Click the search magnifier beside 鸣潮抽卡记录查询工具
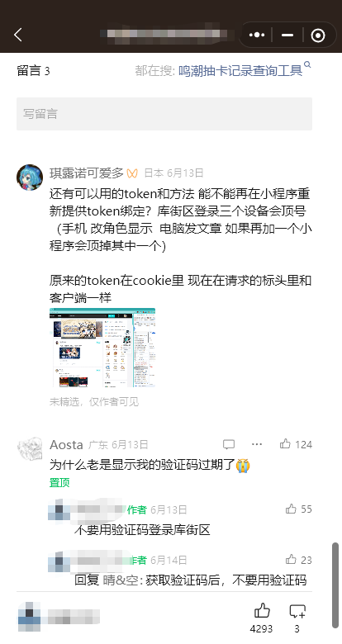 point(307,65)
